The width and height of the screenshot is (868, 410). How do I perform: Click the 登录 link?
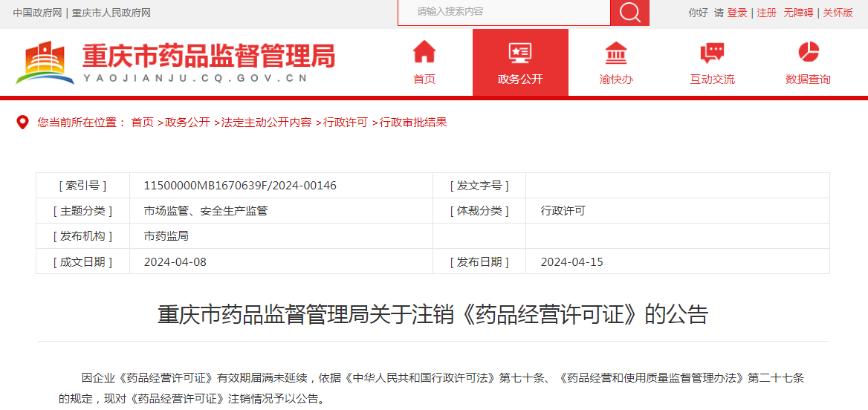736,13
